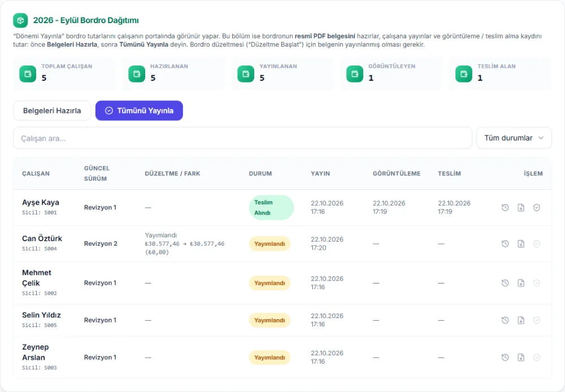The height and width of the screenshot is (392, 565).
Task: Click Sicil: S003 under Zeynep Arslan
Action: point(40,368)
